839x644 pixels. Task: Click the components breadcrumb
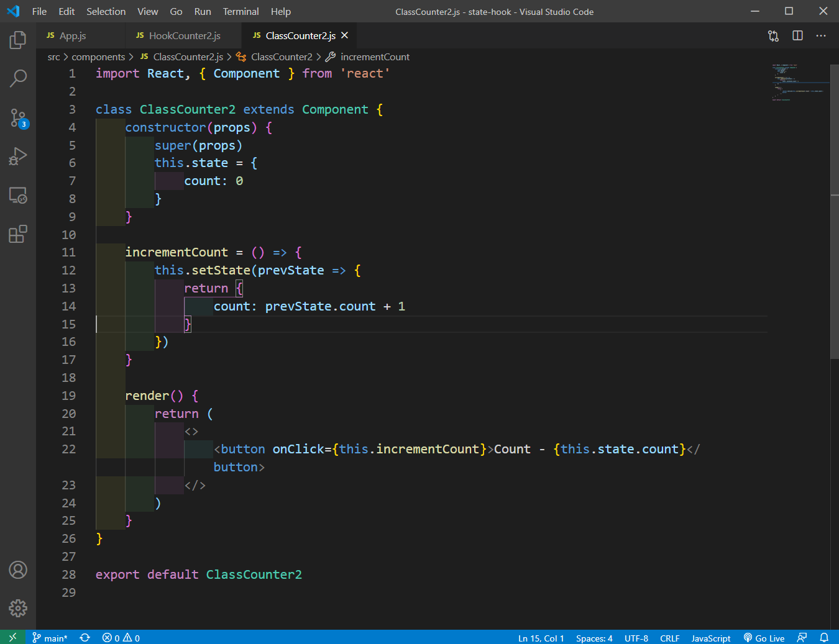[98, 57]
